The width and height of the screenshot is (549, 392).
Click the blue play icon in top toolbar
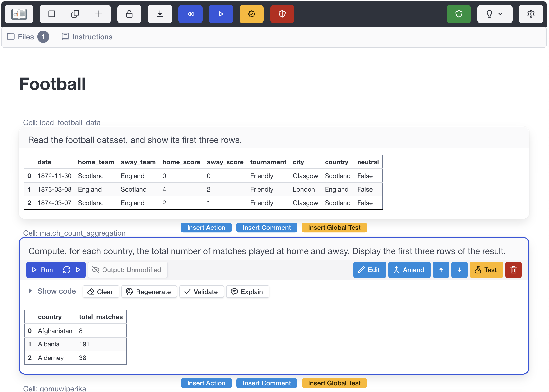pyautogui.click(x=221, y=14)
